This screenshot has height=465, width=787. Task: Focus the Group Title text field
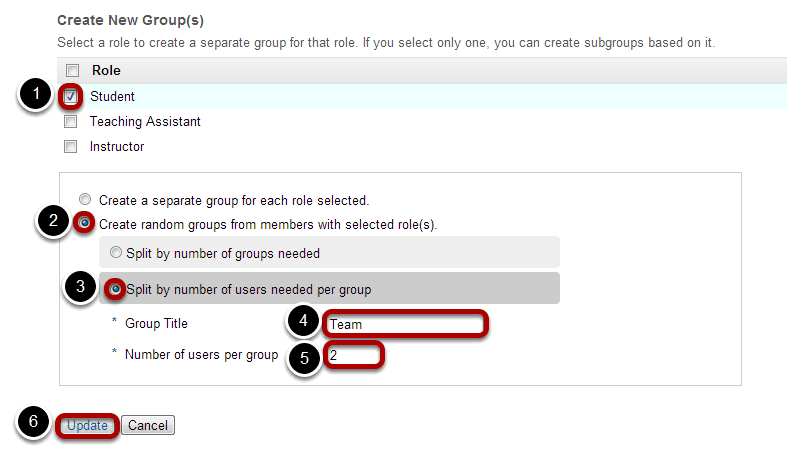[x=405, y=324]
